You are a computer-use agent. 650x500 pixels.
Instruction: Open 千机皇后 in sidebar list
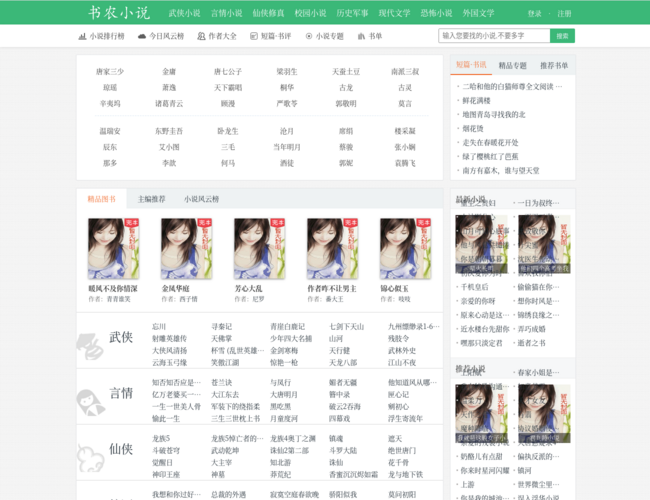click(475, 287)
